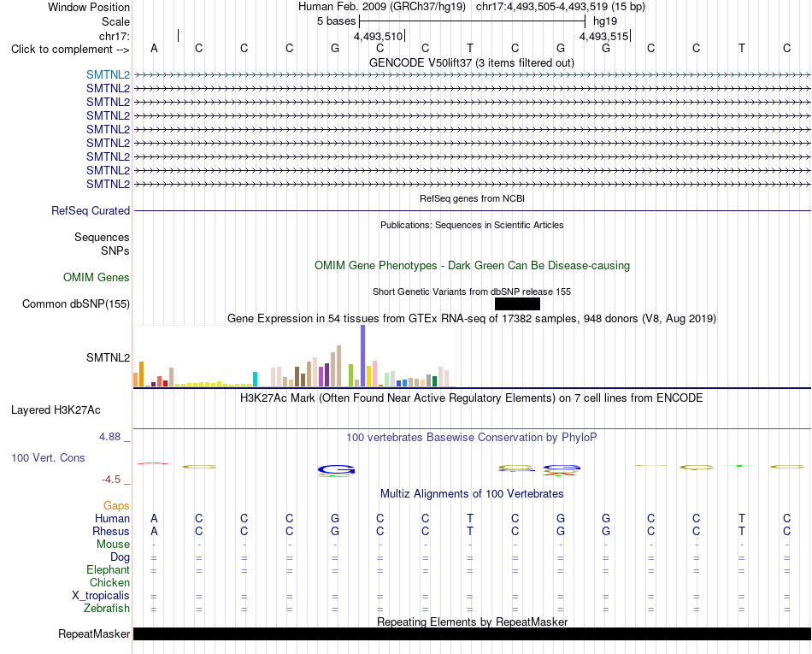Click the hg19 label beside the scale bar
The width and height of the screenshot is (812, 654).
pyautogui.click(x=605, y=21)
